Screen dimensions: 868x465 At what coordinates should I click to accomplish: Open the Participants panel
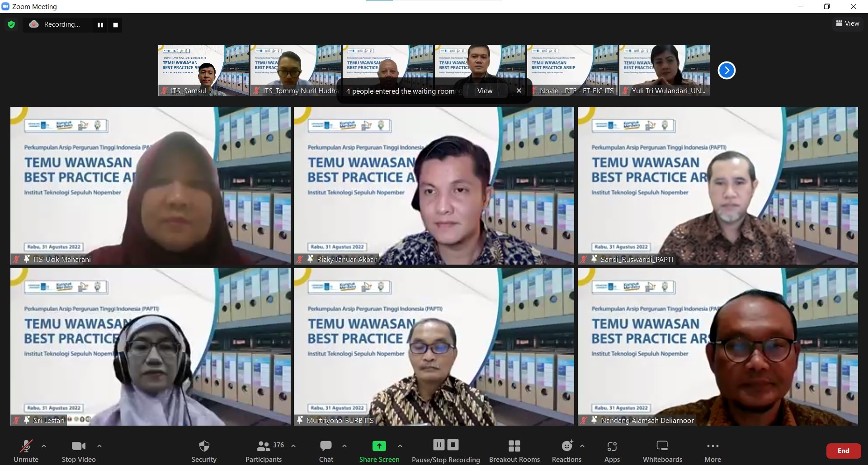tap(264, 451)
